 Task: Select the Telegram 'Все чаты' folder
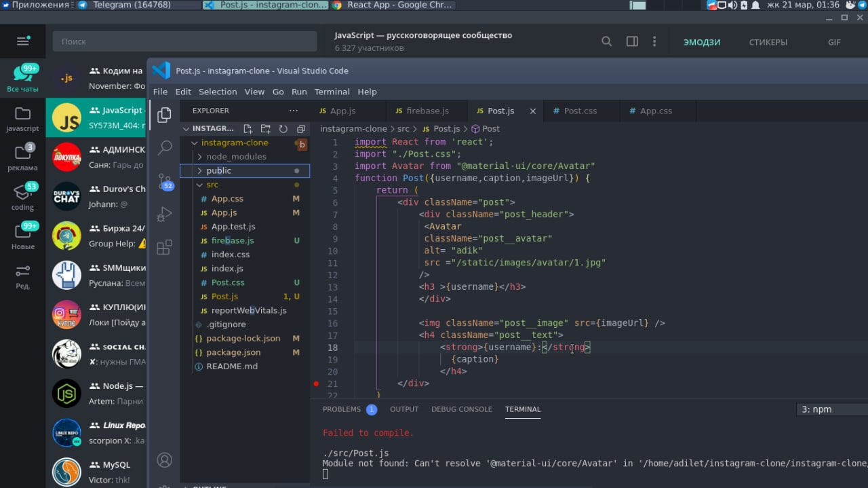[x=23, y=78]
